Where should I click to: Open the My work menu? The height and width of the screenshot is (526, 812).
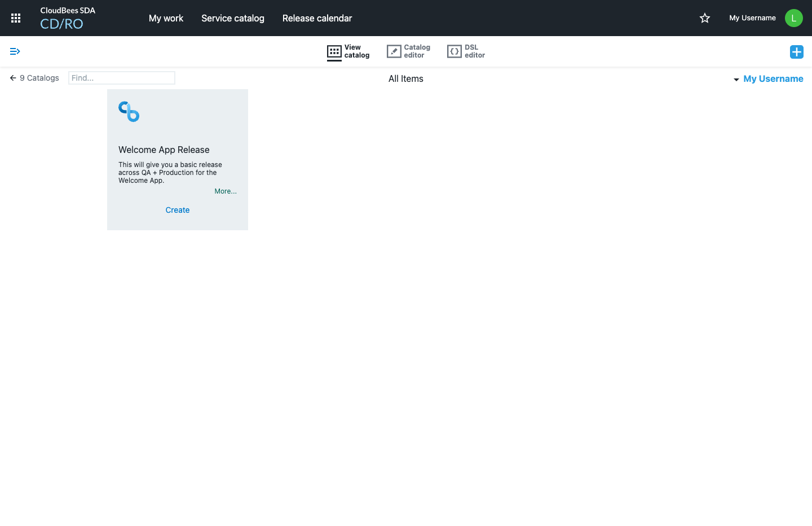coord(166,18)
